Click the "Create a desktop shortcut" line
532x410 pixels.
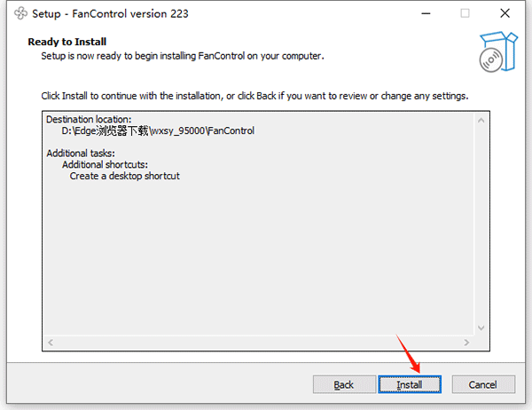[125, 177]
